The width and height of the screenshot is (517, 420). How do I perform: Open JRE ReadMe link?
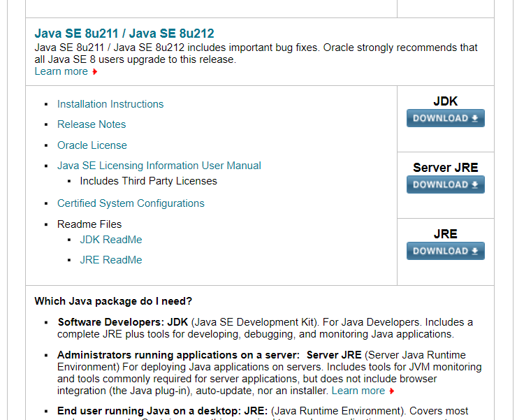point(111,260)
